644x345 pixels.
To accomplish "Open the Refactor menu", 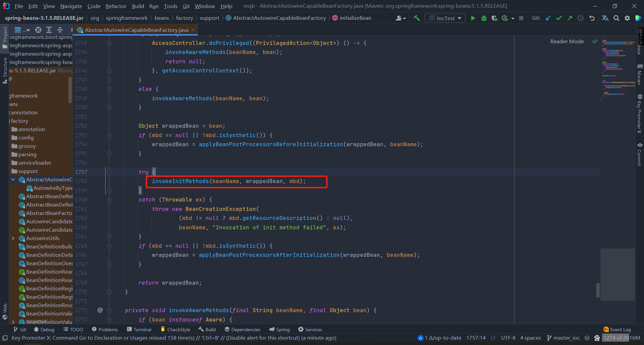I will [116, 6].
